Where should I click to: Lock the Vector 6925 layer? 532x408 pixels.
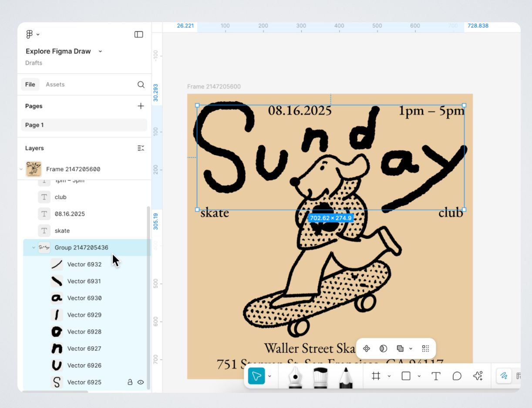[x=130, y=382]
